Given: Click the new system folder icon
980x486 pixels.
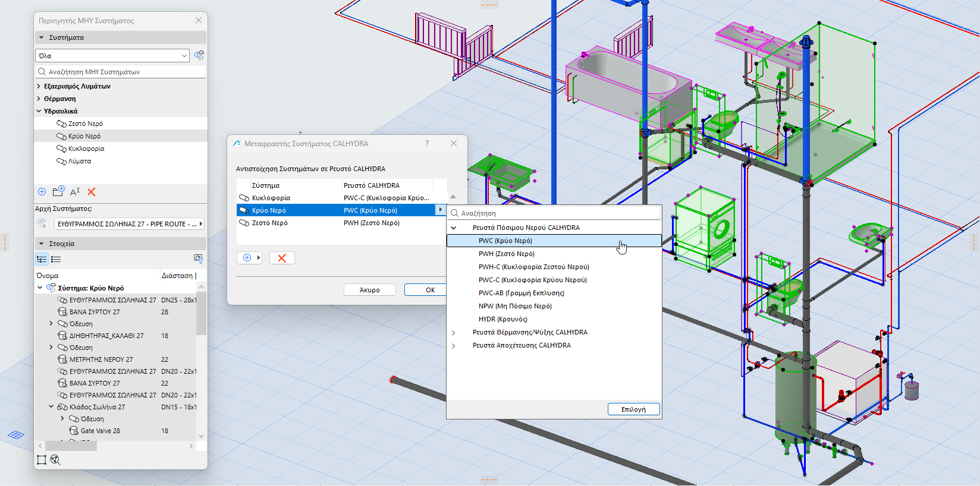Looking at the screenshot, I should point(58,192).
